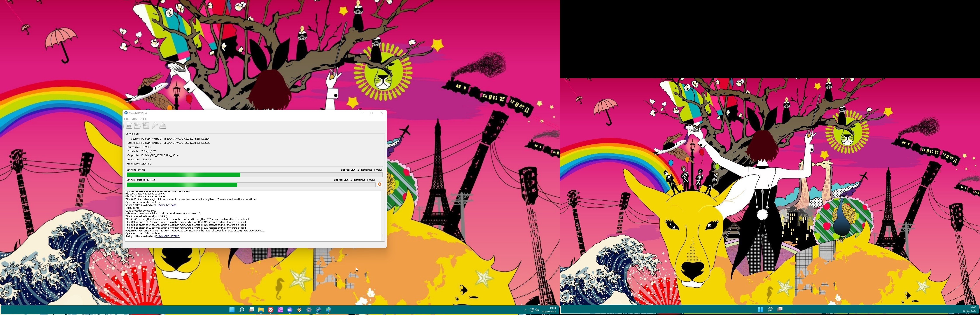Click the MakeMKV taskbar icon
Viewport: 980px width, 315px height.
pyautogui.click(x=319, y=310)
